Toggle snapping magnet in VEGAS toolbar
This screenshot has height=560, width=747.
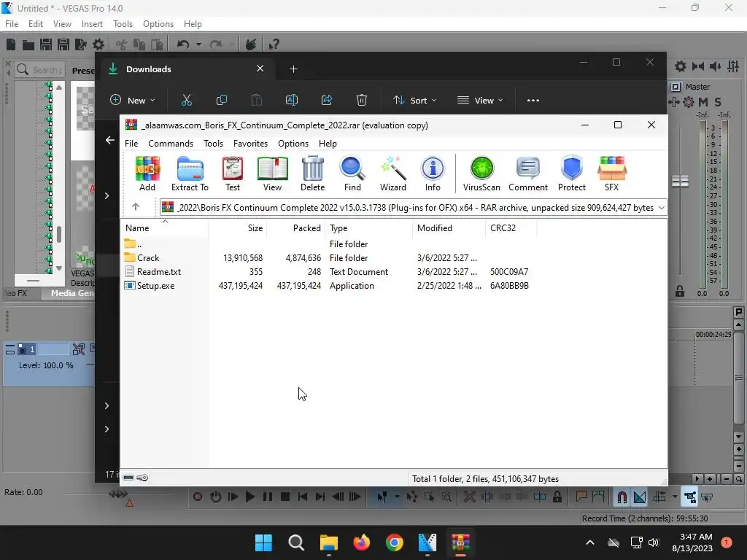(x=622, y=497)
